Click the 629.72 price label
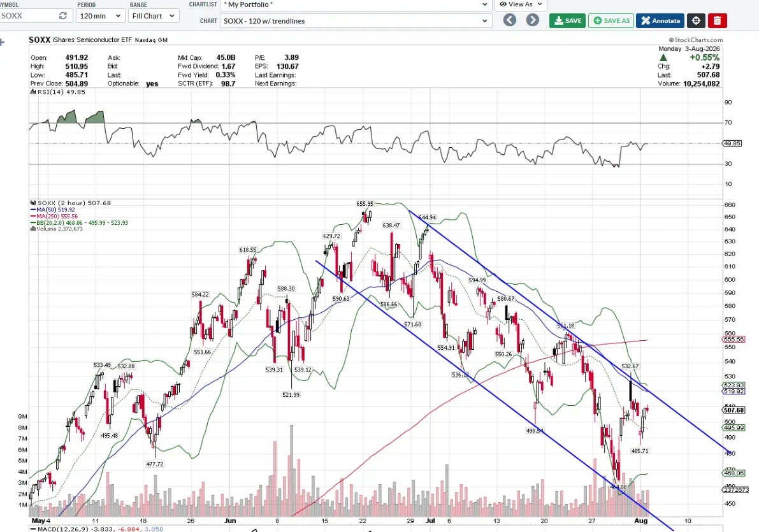 click(x=331, y=236)
